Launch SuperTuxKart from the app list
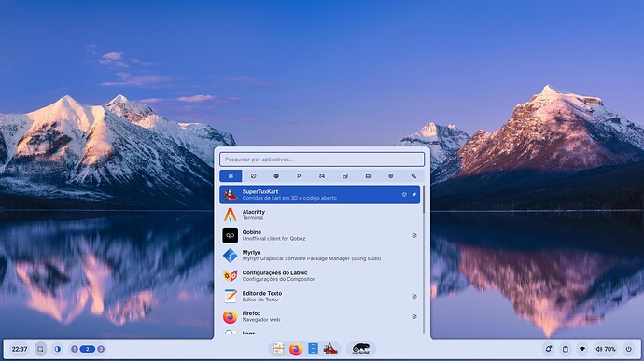This screenshot has width=644, height=361. coord(319,195)
